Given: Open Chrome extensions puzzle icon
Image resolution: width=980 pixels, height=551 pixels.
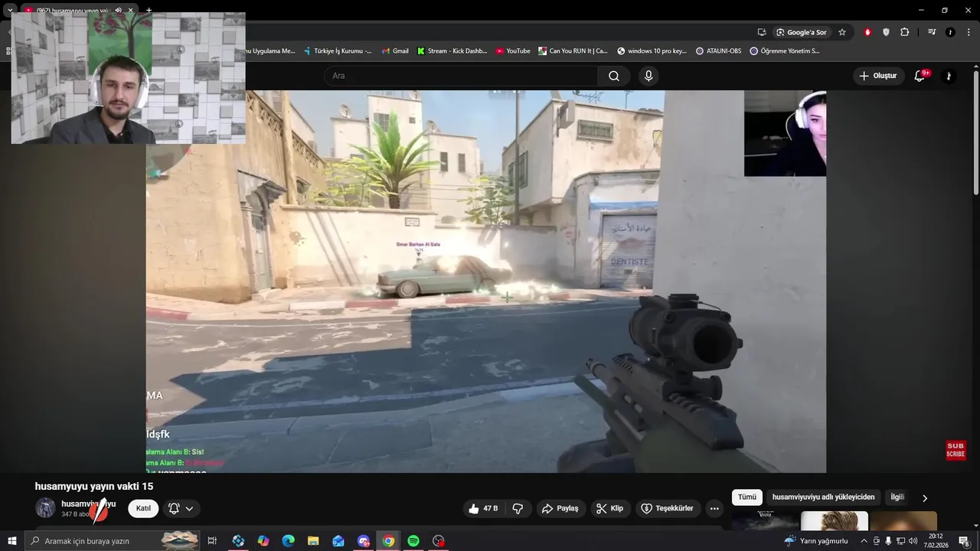Looking at the screenshot, I should [x=905, y=32].
